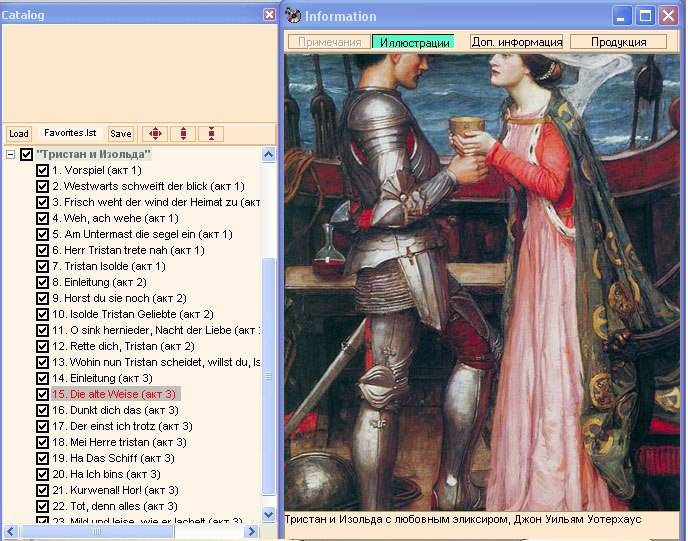Select track 14. Einleitung (акт 3)

[x=102, y=378]
